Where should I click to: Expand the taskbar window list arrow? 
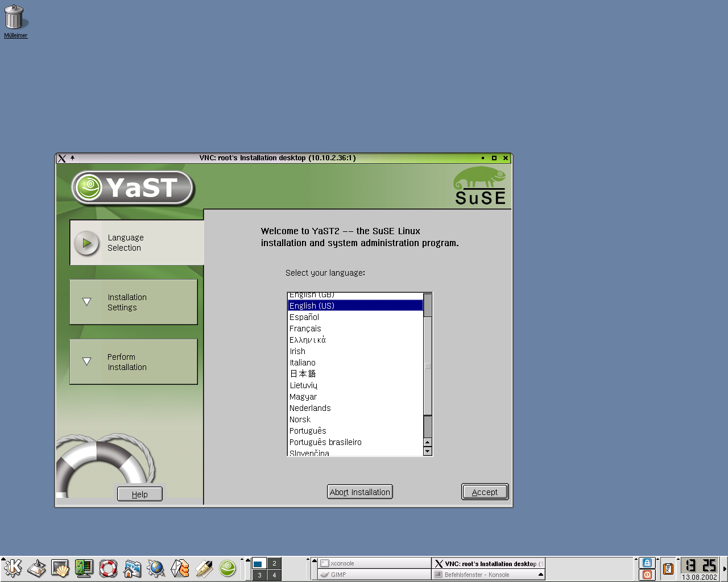pos(541,575)
